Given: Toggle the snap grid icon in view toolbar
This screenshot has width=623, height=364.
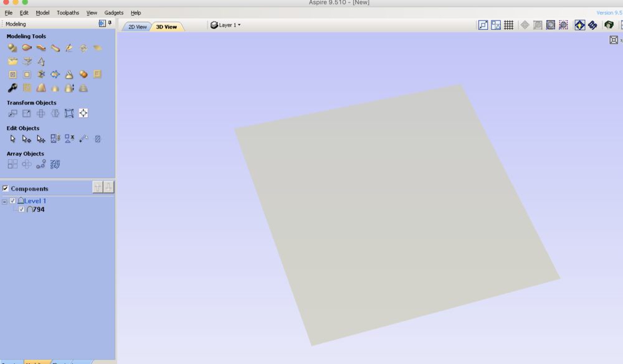Looking at the screenshot, I should tap(509, 25).
